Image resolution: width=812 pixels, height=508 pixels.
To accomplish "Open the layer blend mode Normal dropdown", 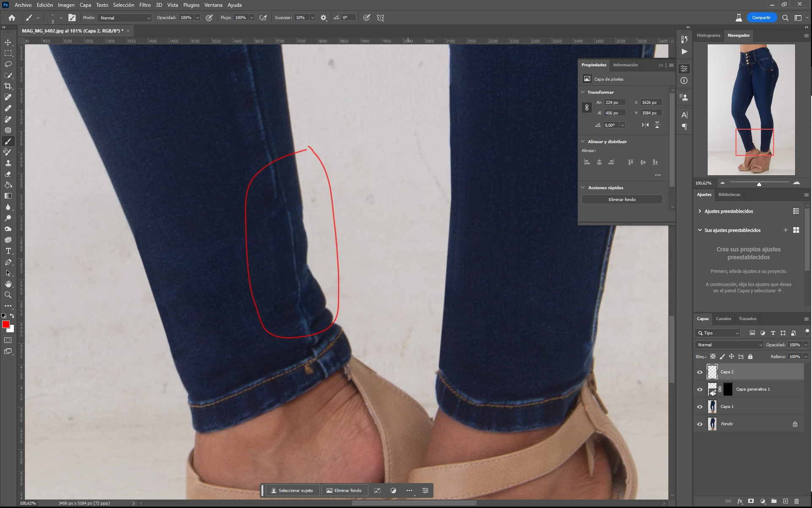I will point(729,345).
